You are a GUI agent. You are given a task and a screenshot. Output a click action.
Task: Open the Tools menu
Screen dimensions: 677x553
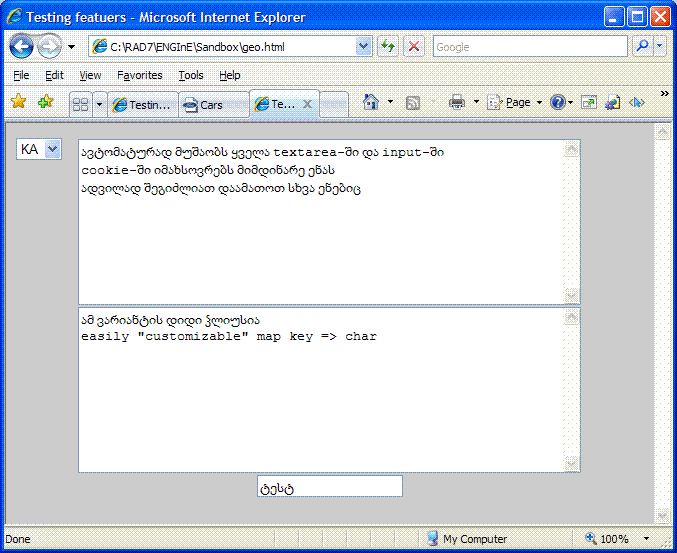[191, 75]
